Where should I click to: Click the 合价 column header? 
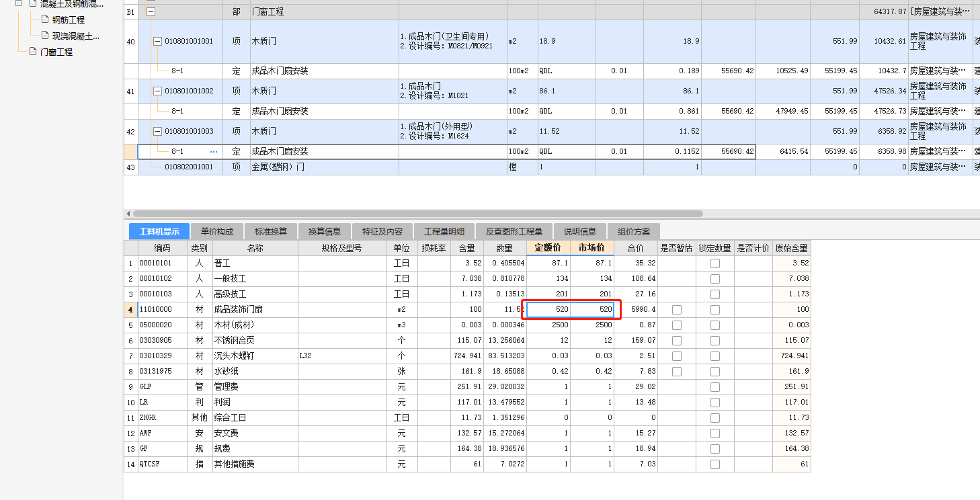click(x=636, y=248)
